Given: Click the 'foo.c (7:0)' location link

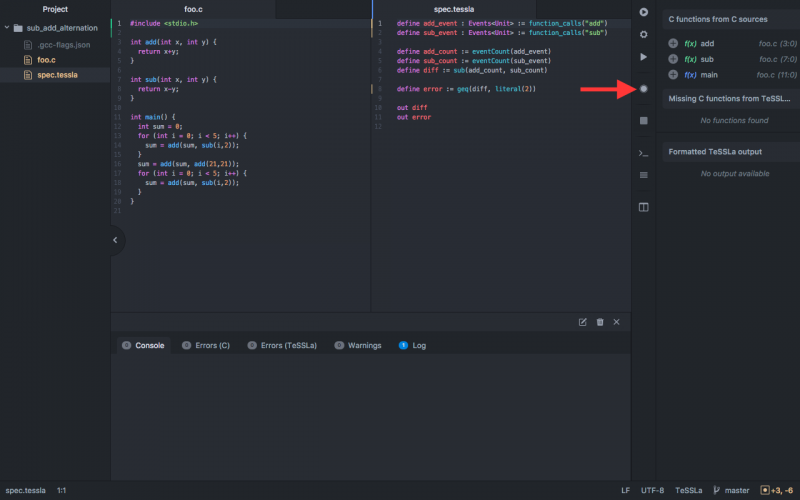Looking at the screenshot, I should tap(778, 59).
